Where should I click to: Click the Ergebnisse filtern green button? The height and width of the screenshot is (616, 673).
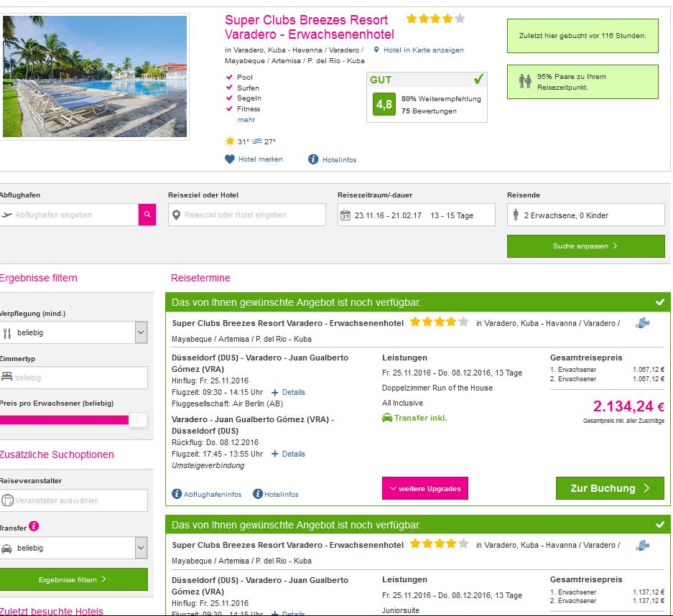click(x=74, y=579)
